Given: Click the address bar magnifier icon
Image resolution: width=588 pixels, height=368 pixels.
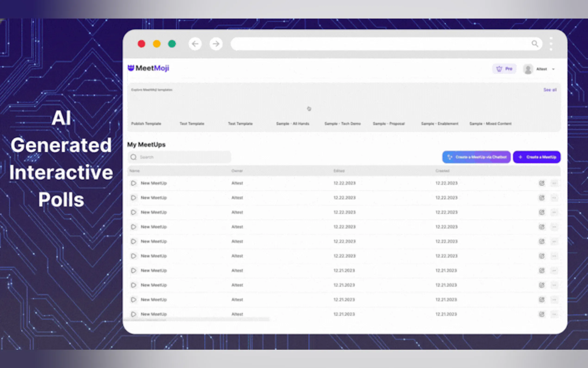Looking at the screenshot, I should click(535, 44).
